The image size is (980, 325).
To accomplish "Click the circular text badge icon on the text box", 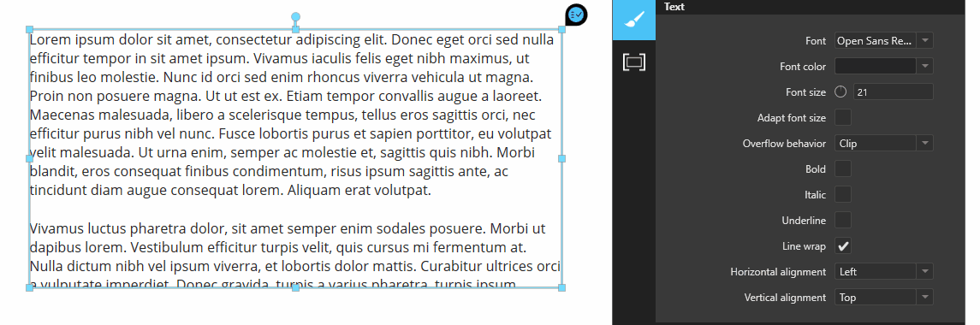I will tap(576, 15).
